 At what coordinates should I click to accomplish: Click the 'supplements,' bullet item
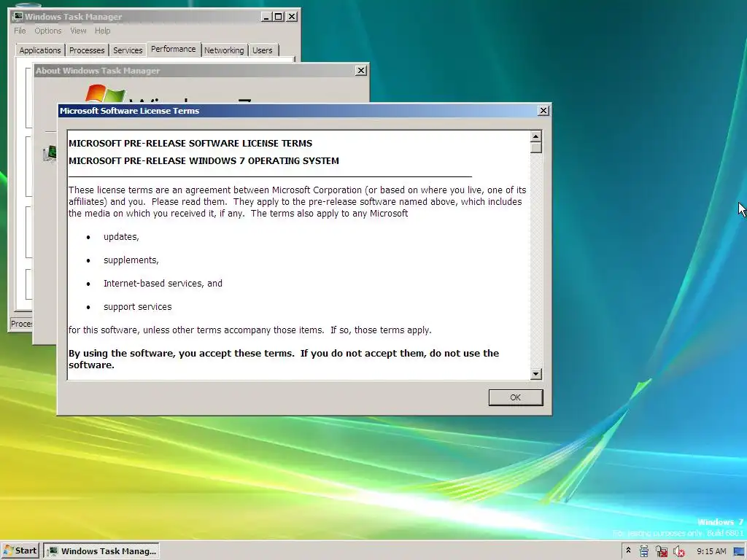(x=131, y=260)
